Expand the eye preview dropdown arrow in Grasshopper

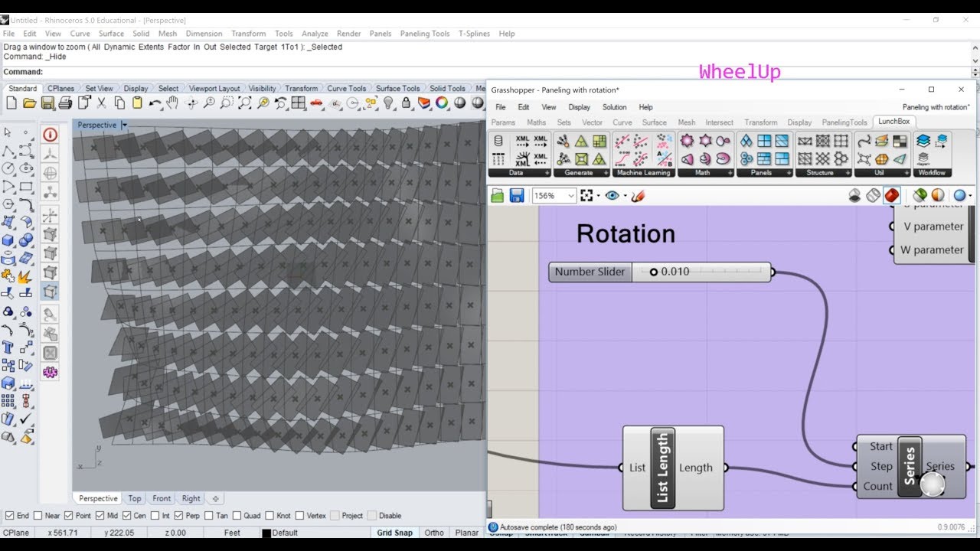tap(625, 196)
